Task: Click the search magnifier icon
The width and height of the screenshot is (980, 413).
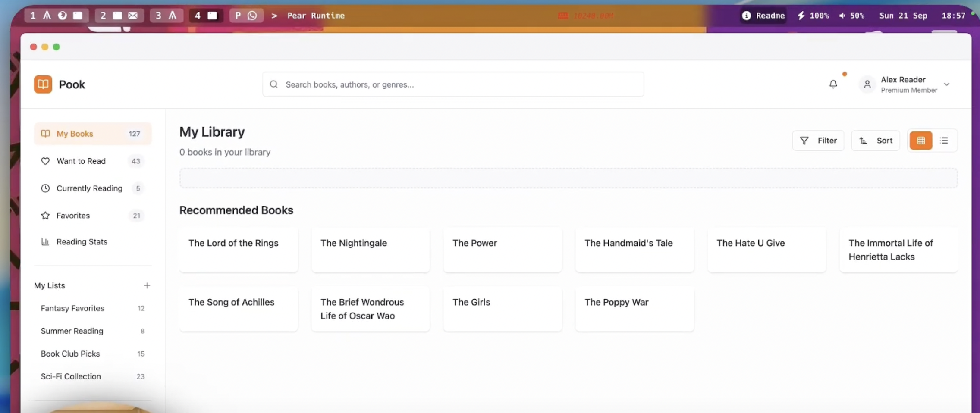Action: [x=274, y=84]
